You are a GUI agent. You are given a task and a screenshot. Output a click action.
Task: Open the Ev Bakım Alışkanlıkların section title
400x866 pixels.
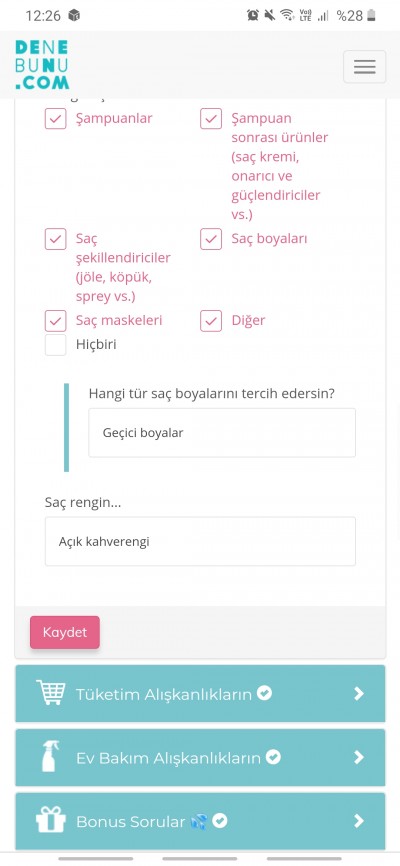(168, 758)
